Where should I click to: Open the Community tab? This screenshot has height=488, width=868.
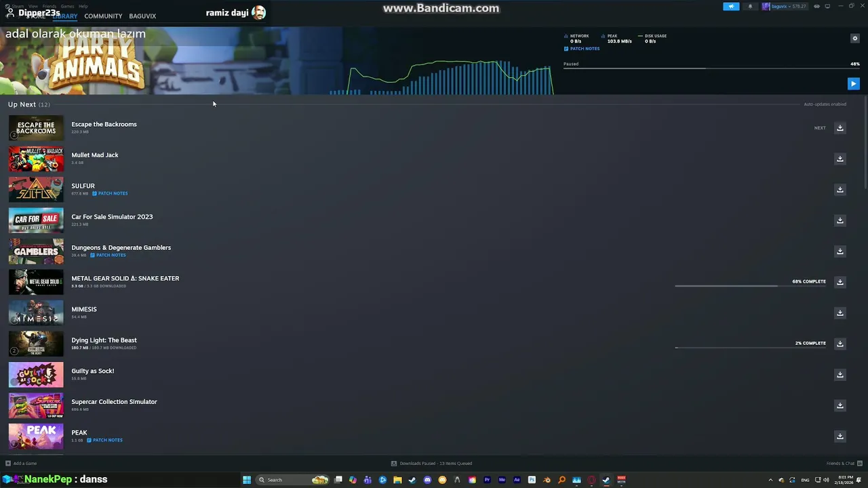(x=103, y=16)
